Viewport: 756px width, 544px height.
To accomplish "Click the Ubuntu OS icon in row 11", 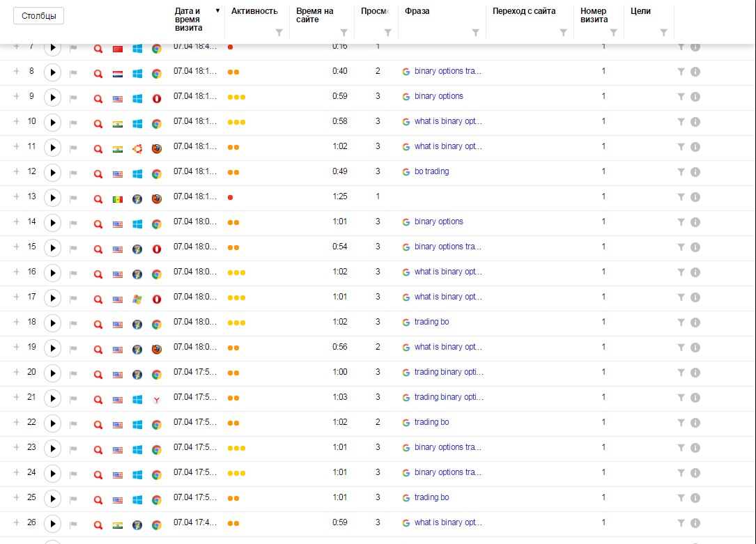I will (x=137, y=149).
